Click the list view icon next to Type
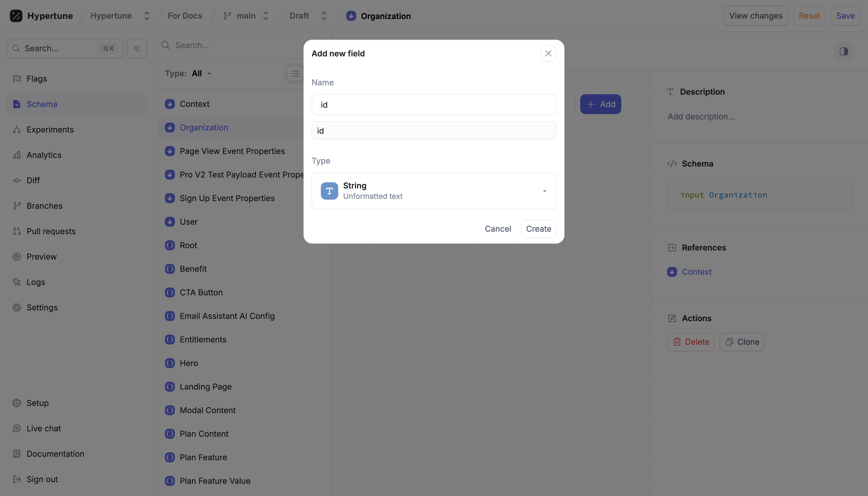 295,74
